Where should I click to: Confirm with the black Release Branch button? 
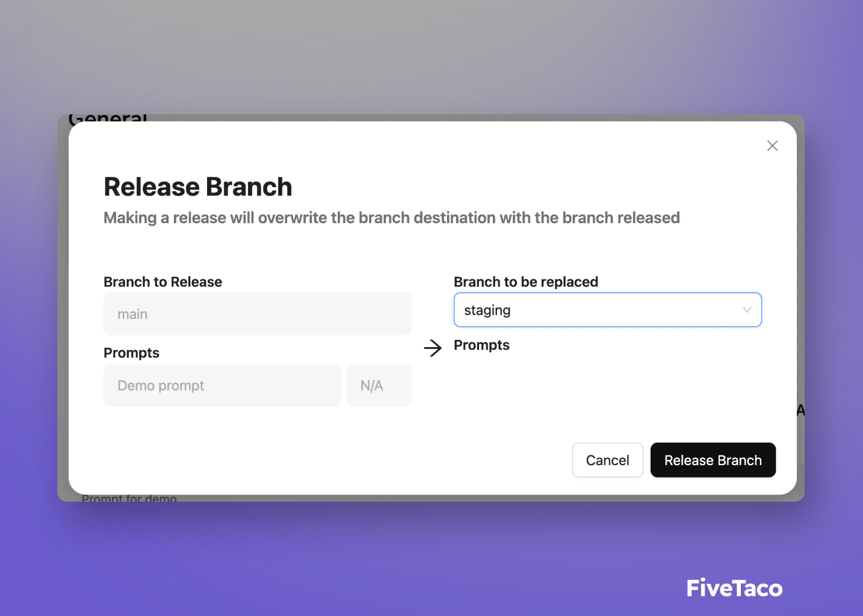coord(713,460)
